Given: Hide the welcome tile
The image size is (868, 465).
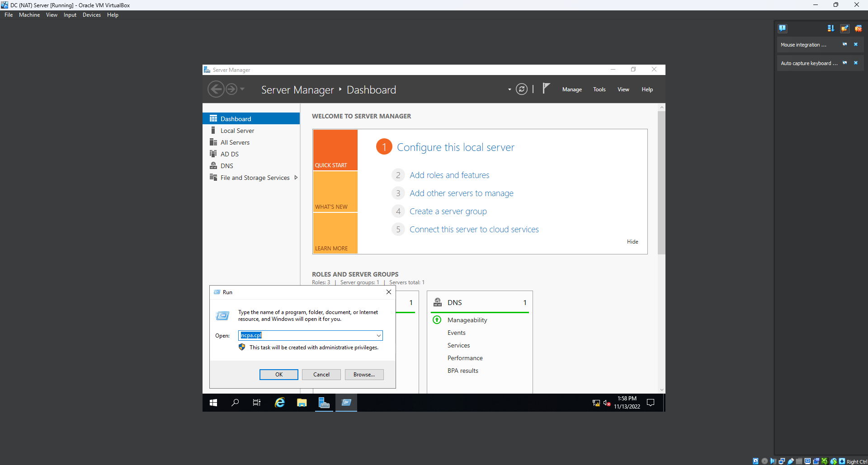Looking at the screenshot, I should point(632,242).
